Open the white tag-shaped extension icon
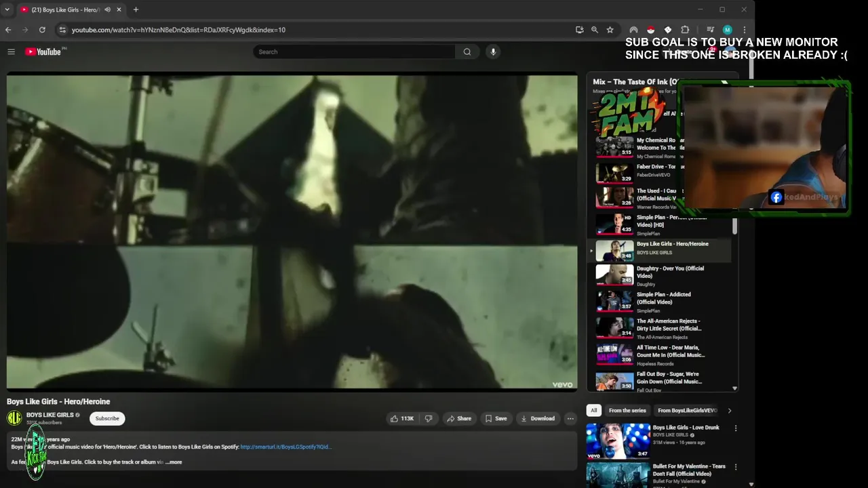 click(667, 30)
